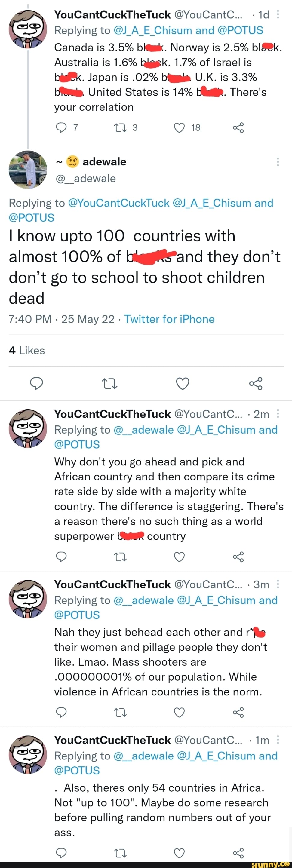Viewport: 292px width, 868px height.
Task: Toggle retweet on adewale's expanded tweet
Action: pos(109,383)
